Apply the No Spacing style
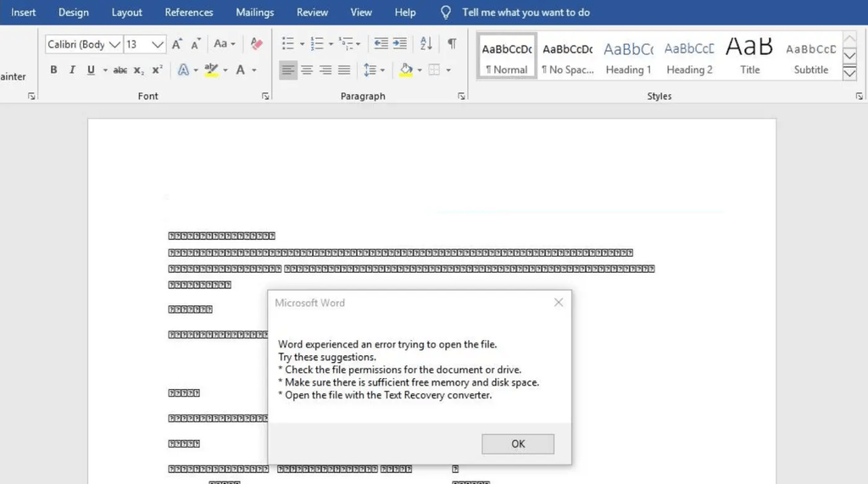This screenshot has height=484, width=868. click(x=567, y=56)
